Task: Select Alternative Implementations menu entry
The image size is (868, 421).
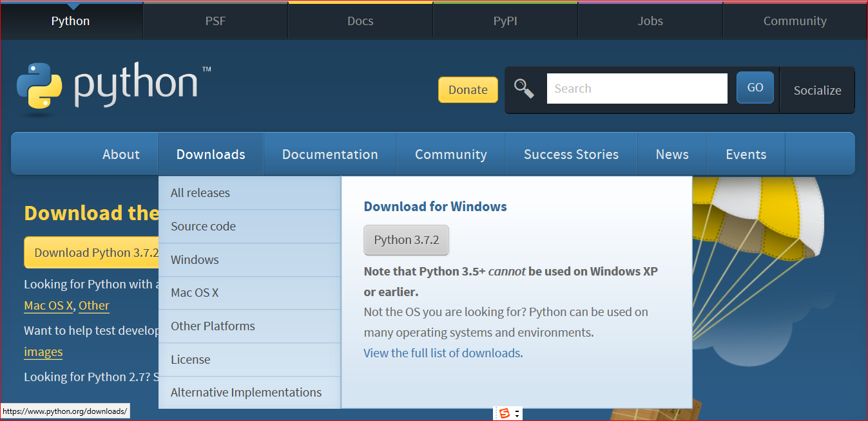Action: tap(249, 393)
